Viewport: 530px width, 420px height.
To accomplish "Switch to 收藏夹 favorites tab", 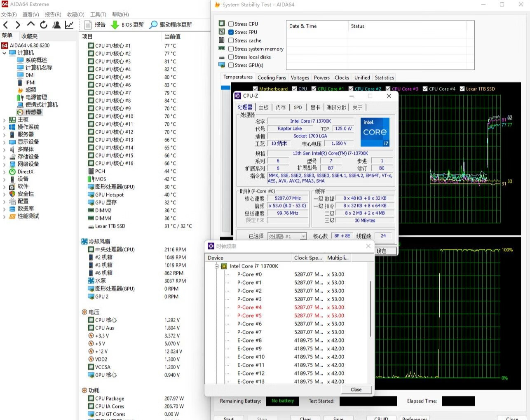I will (29, 36).
